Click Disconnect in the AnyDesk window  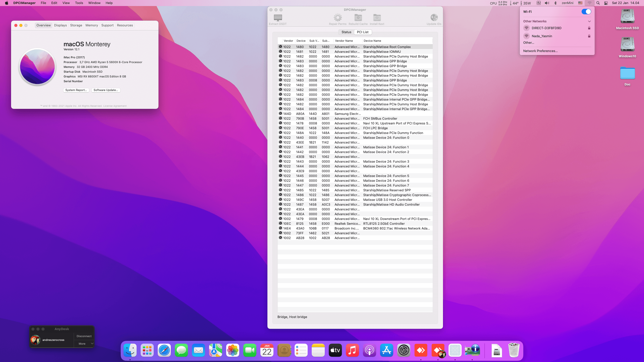(84, 336)
